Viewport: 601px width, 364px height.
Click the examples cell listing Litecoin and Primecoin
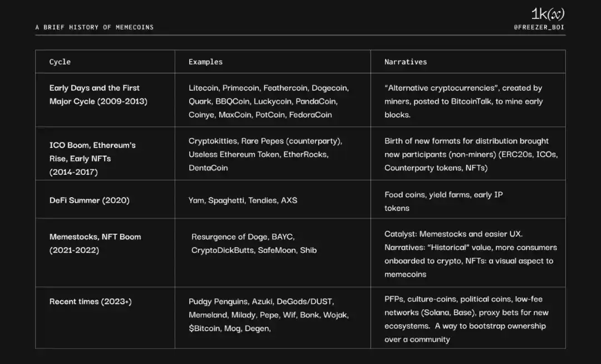tap(268, 101)
